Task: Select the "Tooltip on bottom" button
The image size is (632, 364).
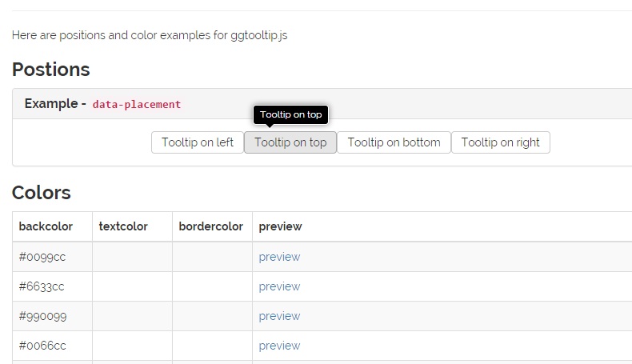Action: (394, 142)
